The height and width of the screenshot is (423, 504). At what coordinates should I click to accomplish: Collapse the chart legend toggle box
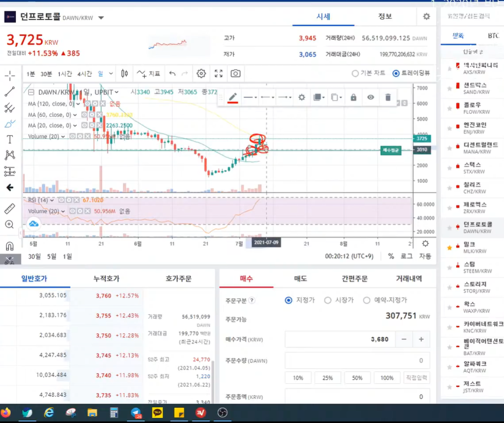point(31,93)
